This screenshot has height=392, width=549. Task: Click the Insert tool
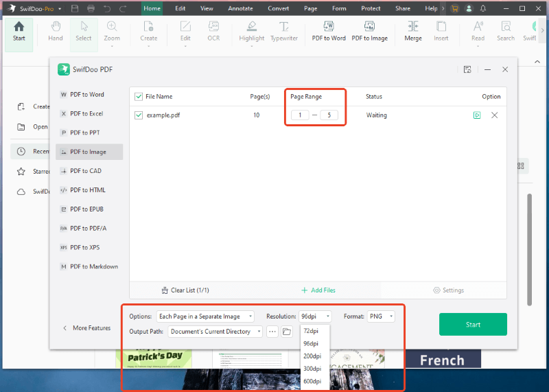[441, 32]
